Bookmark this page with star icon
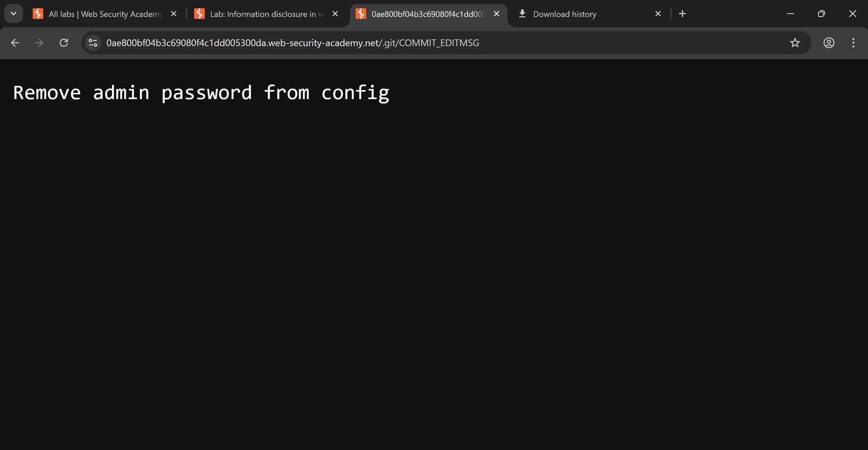Image resolution: width=868 pixels, height=450 pixels. pyautogui.click(x=795, y=43)
